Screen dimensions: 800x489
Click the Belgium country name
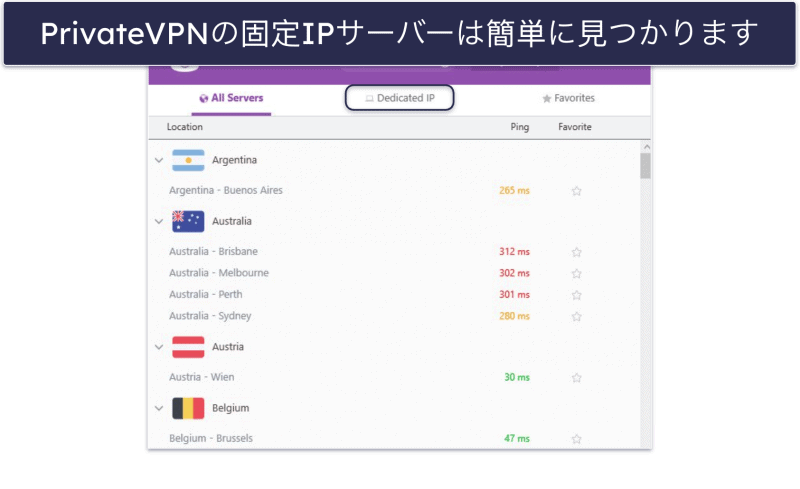[x=231, y=408]
